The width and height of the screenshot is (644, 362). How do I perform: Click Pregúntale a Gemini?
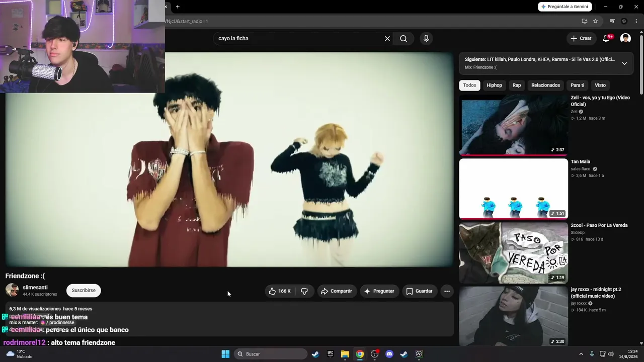564,7
